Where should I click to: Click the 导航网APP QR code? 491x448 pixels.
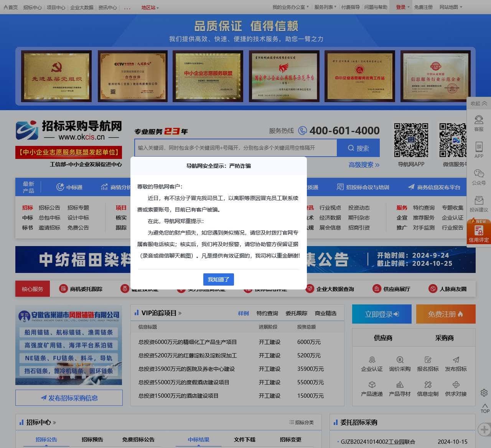[411, 140]
